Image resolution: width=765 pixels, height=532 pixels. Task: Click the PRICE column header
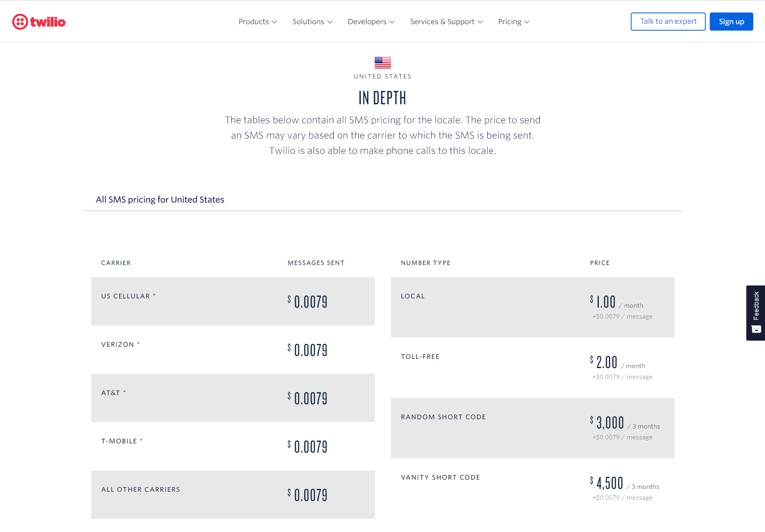[x=600, y=263]
